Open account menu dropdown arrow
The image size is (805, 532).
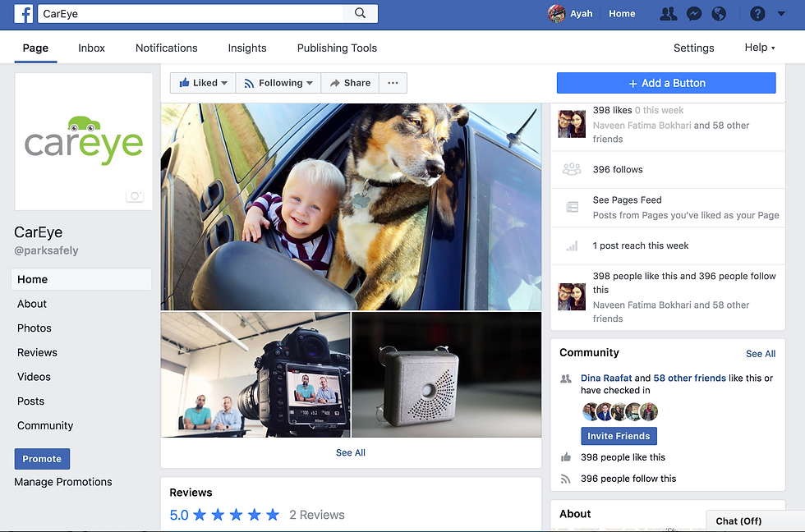point(781,14)
